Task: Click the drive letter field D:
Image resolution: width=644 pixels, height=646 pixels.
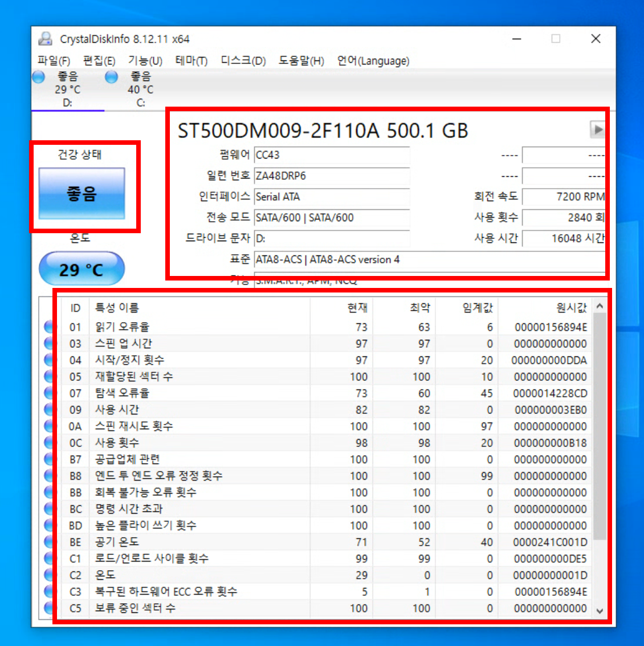Action: [332, 238]
